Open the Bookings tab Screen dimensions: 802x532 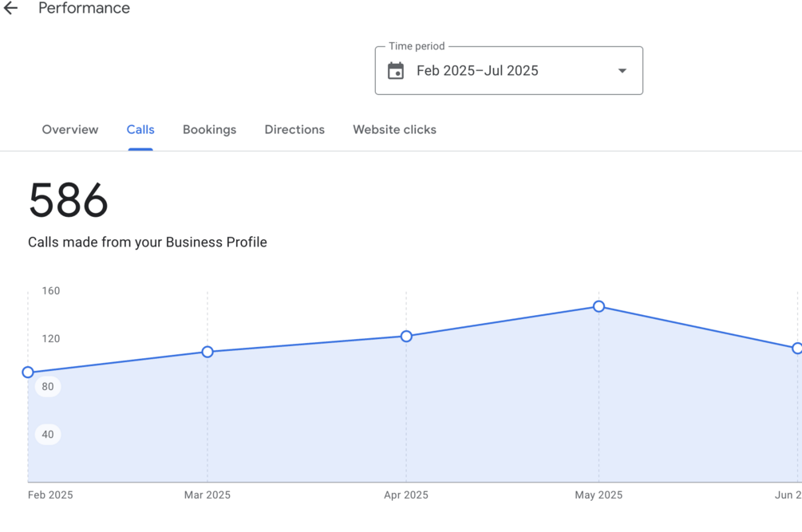(209, 130)
